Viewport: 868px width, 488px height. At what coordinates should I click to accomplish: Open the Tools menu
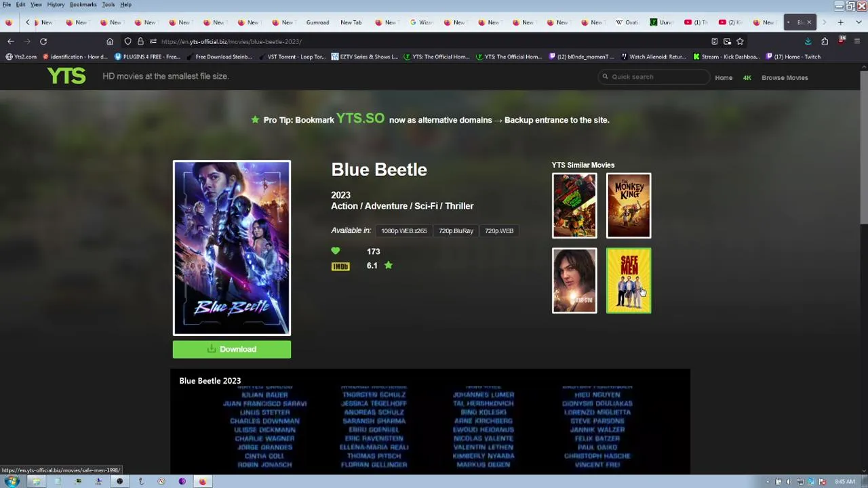(108, 5)
